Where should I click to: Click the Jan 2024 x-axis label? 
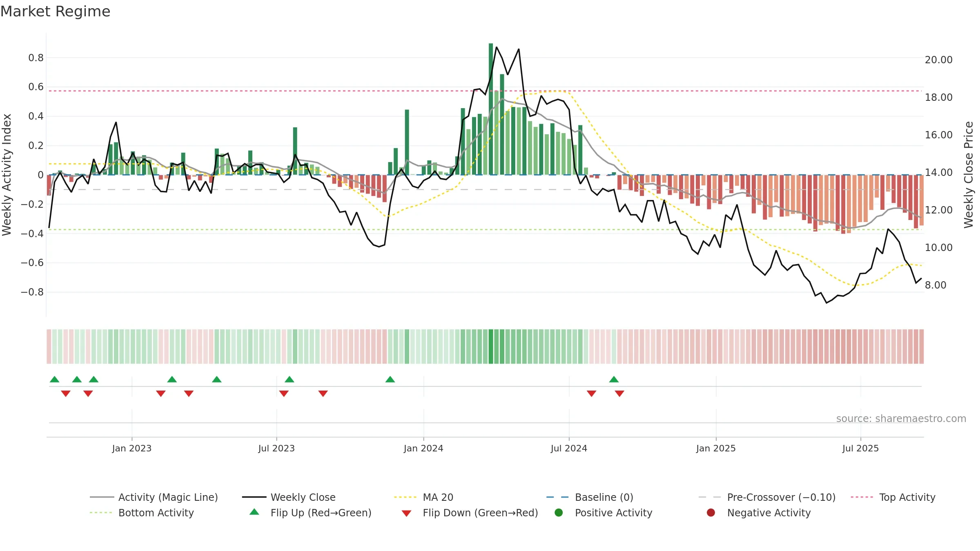pyautogui.click(x=423, y=448)
